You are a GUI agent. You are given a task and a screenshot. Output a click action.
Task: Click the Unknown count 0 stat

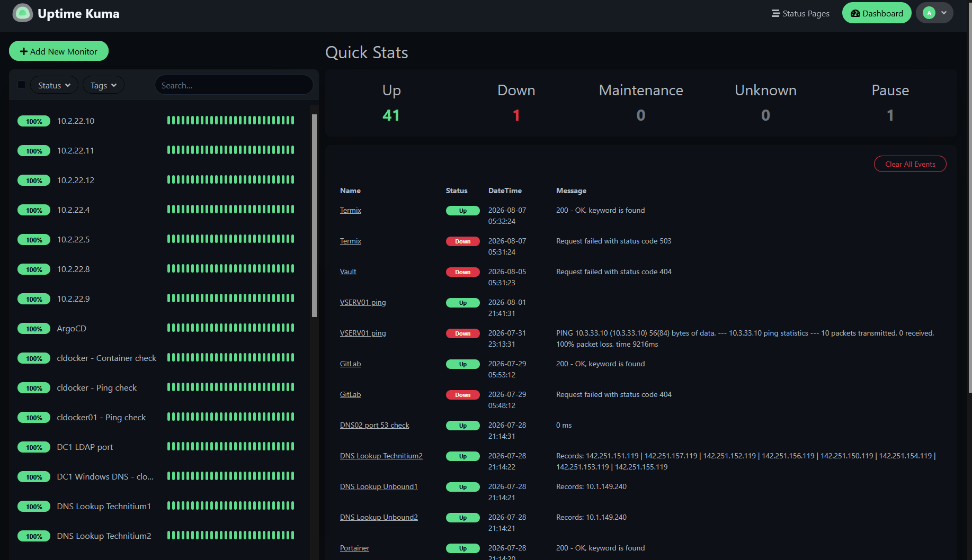pos(765,115)
